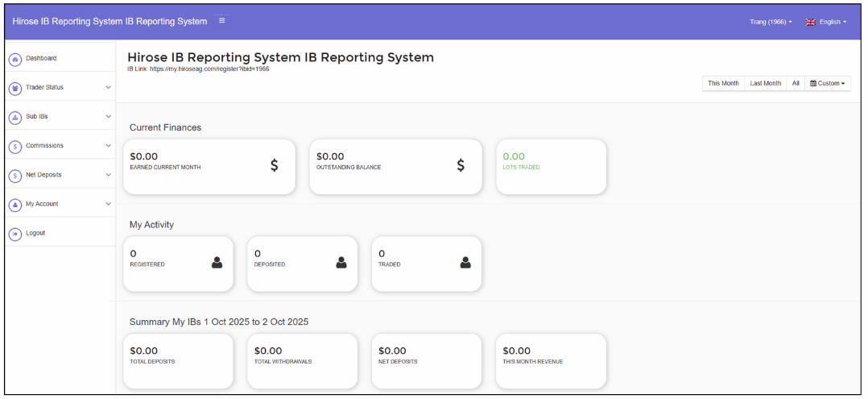
Task: Click dollar icon on Outstanding Balance card
Action: (x=460, y=165)
